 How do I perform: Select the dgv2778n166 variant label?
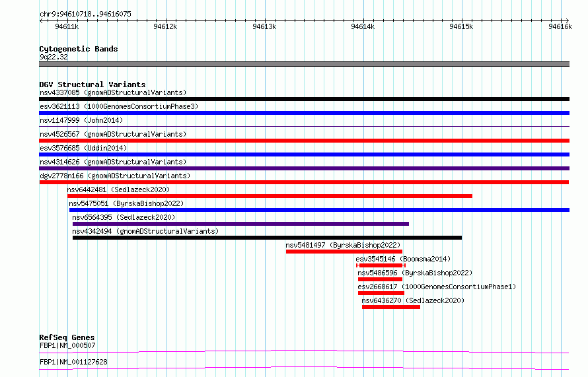click(115, 176)
